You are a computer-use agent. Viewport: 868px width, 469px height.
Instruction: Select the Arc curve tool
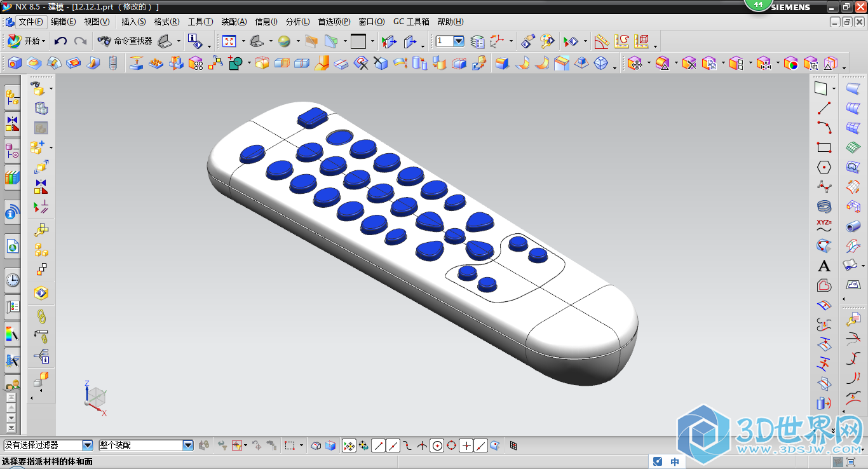pos(824,128)
